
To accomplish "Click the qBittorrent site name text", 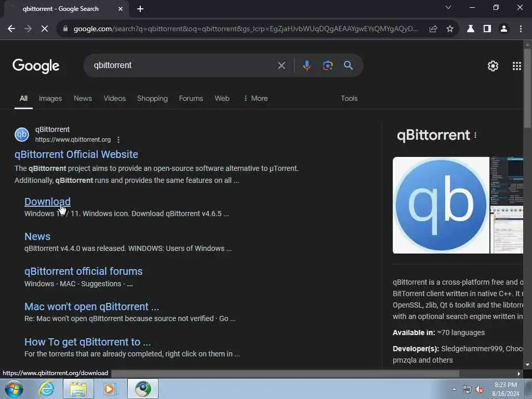I will coord(52,129).
